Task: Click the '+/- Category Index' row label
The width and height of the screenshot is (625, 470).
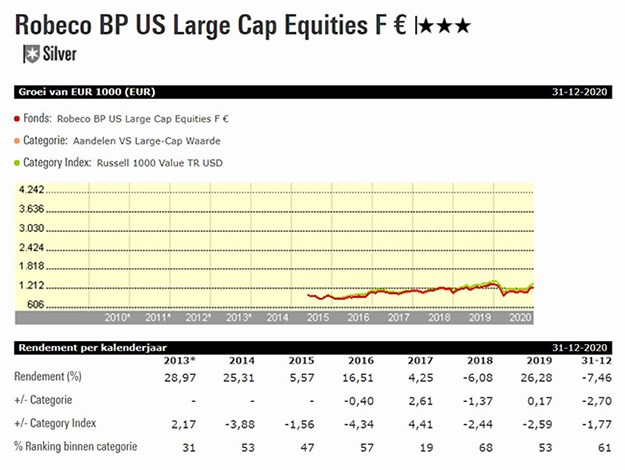Action: [57, 422]
